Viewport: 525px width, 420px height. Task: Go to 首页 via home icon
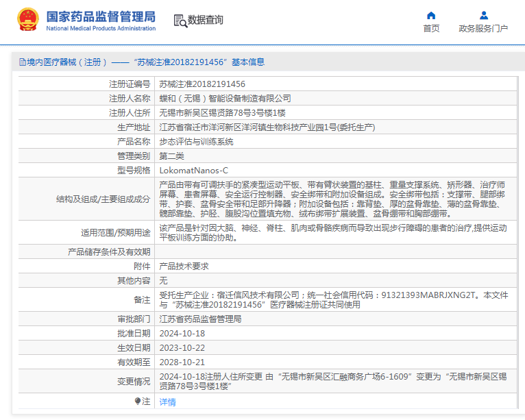click(431, 15)
